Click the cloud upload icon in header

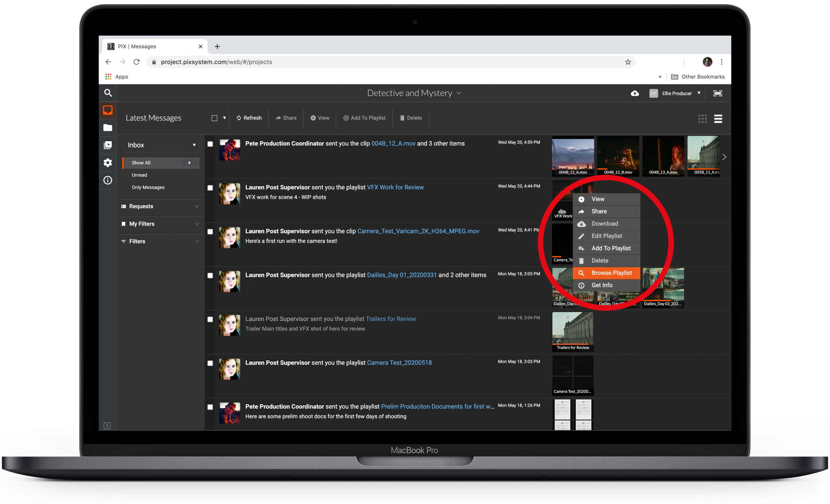[x=635, y=93]
